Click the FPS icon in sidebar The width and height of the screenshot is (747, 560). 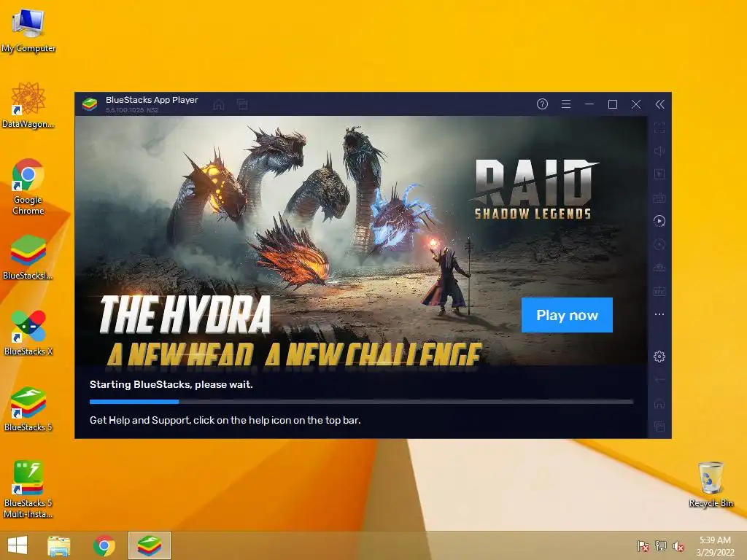click(x=659, y=291)
